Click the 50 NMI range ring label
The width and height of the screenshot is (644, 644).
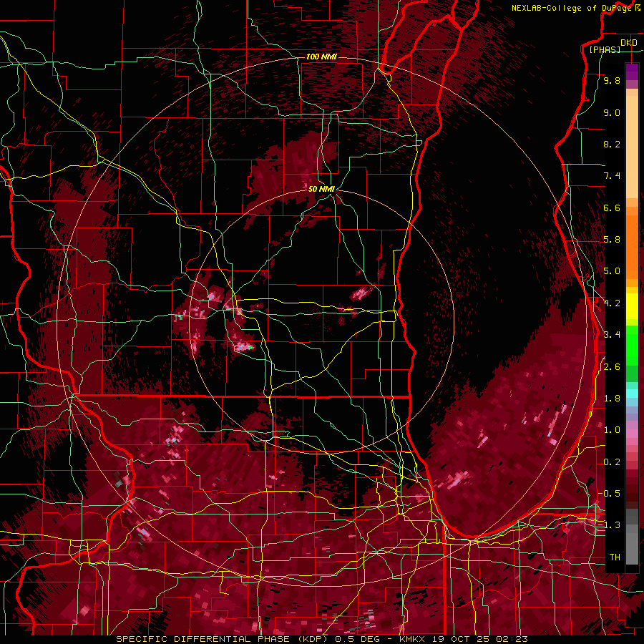coord(321,189)
